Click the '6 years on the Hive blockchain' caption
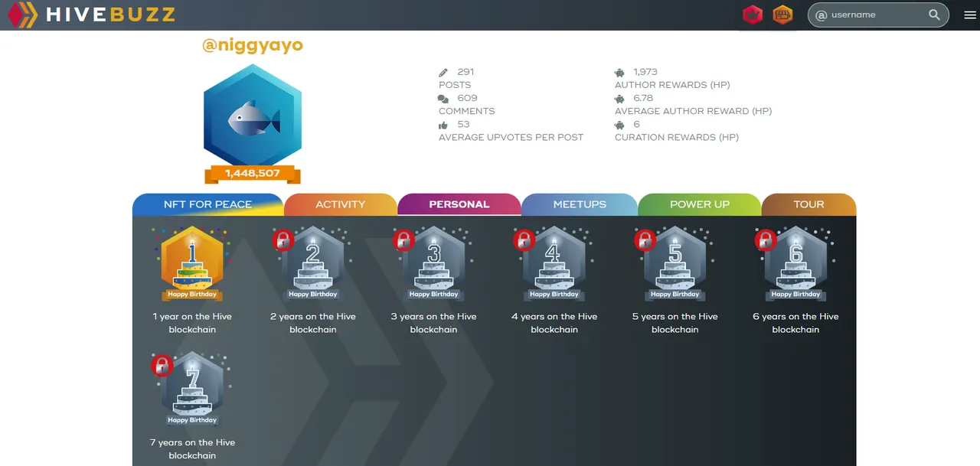Viewport: 980px width, 466px height. tap(795, 323)
